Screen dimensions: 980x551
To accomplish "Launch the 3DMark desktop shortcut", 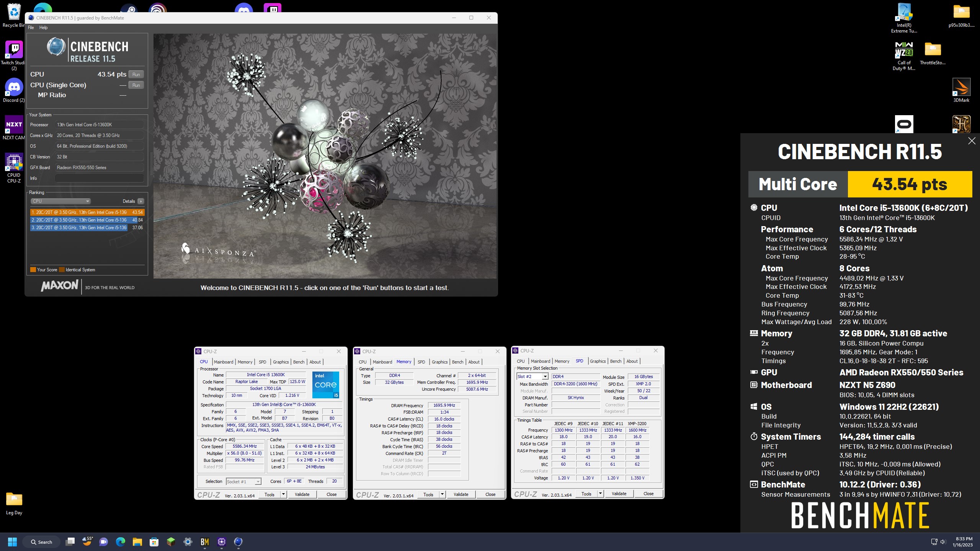I will pyautogui.click(x=961, y=91).
